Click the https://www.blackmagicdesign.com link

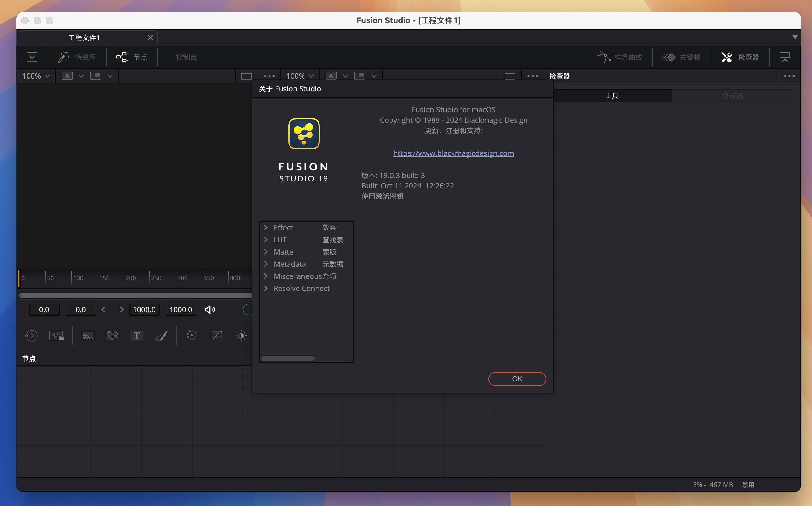(453, 153)
